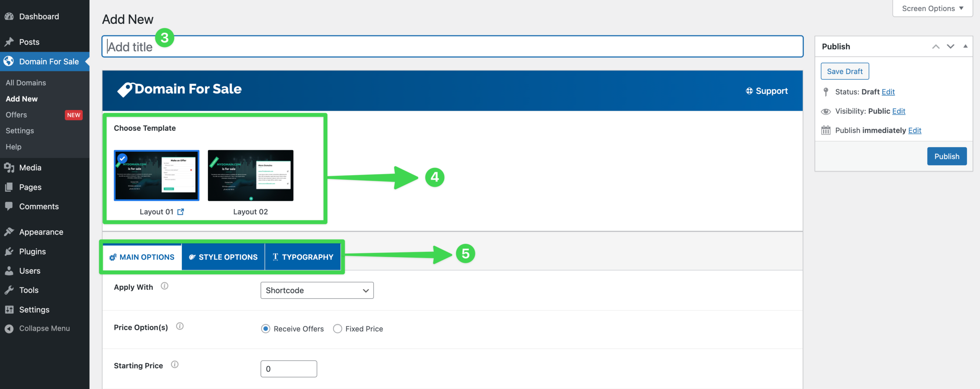
Task: Click the Choose Template heading
Action: pyautogui.click(x=145, y=128)
